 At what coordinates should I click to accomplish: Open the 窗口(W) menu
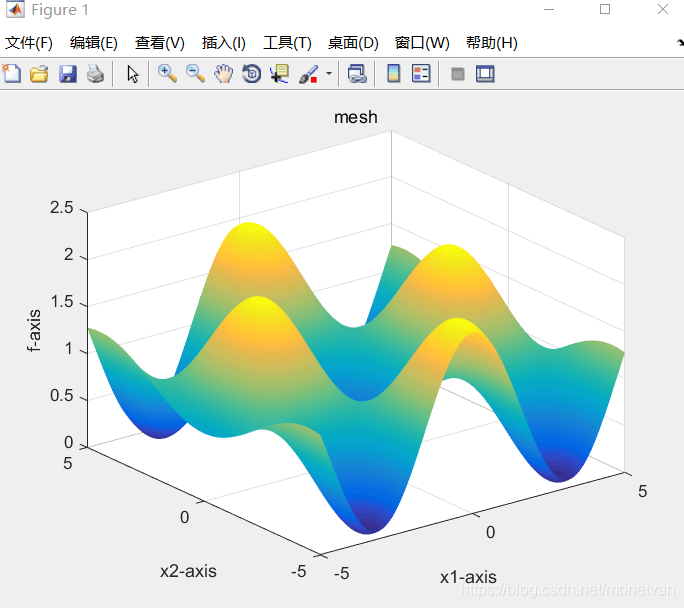pos(422,43)
